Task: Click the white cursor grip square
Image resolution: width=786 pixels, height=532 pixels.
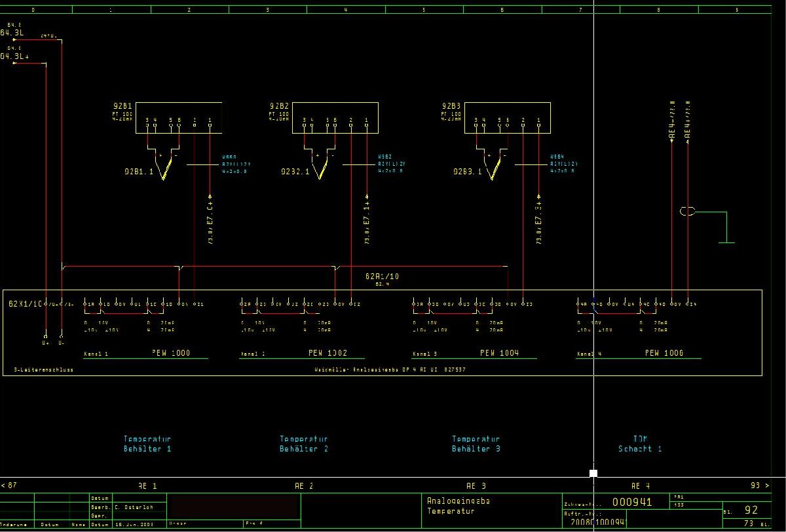Action: tap(593, 473)
